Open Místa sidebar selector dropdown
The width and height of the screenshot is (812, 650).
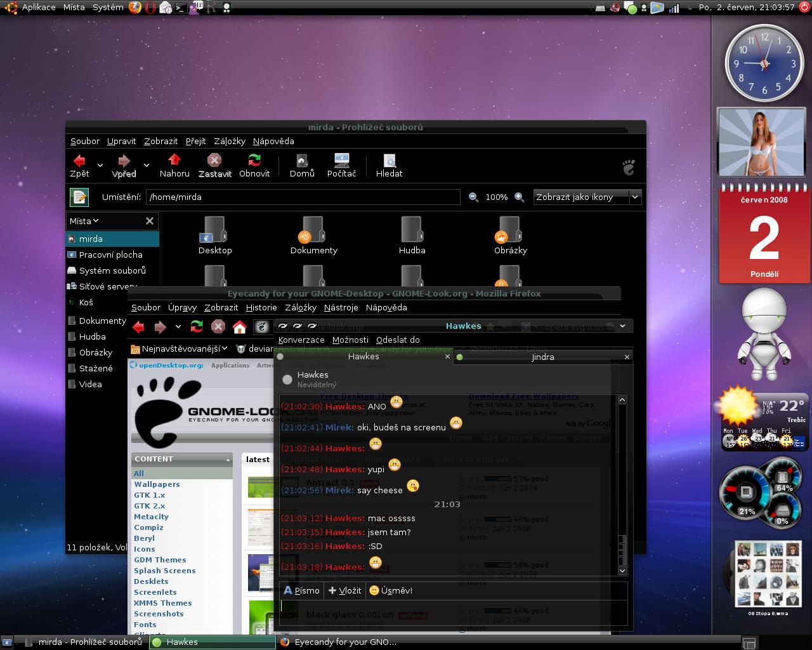[x=84, y=221]
